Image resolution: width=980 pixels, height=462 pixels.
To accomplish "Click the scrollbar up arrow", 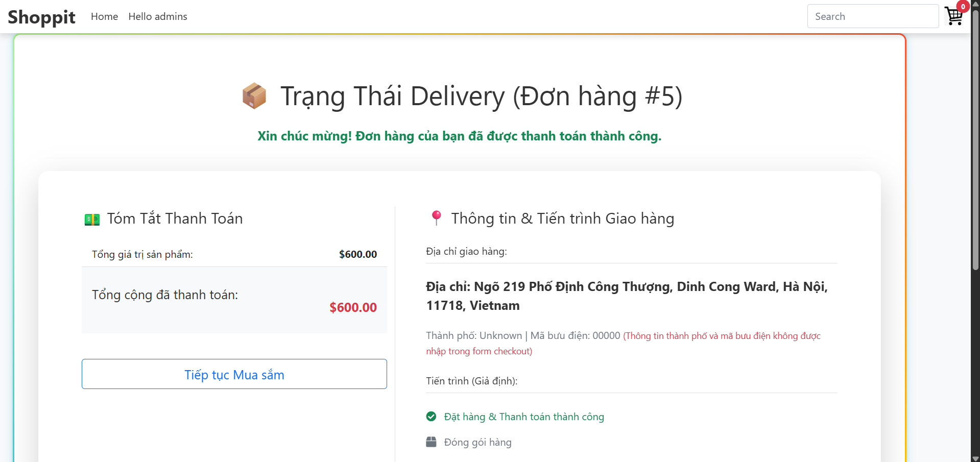I will coord(975,4).
